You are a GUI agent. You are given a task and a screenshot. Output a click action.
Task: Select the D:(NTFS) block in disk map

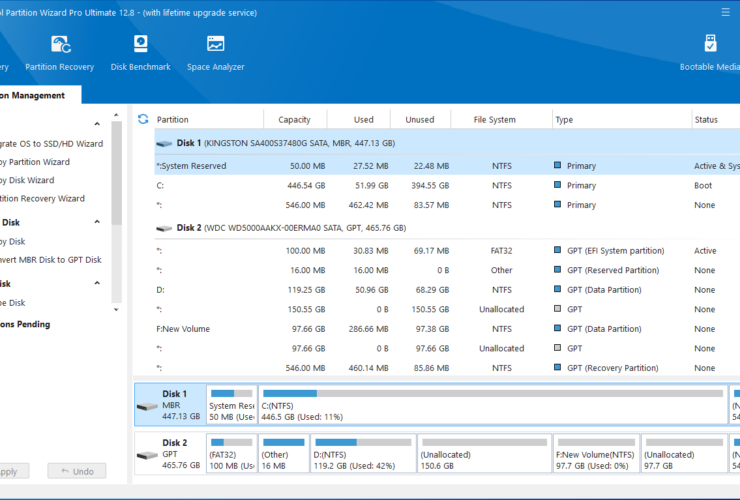(363, 453)
